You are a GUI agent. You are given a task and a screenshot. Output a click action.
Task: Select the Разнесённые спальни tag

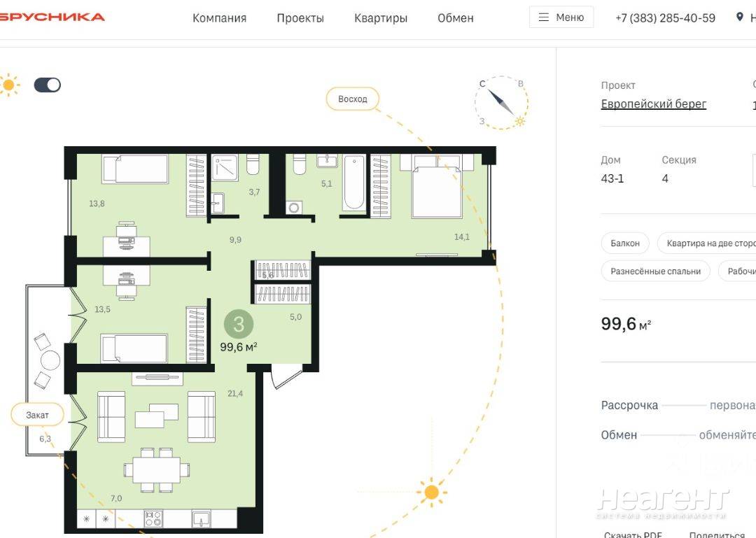pyautogui.click(x=655, y=271)
